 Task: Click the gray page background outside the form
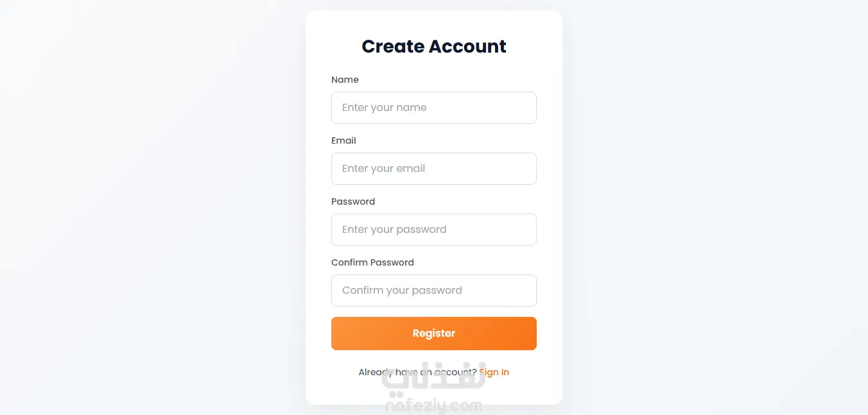click(128, 205)
